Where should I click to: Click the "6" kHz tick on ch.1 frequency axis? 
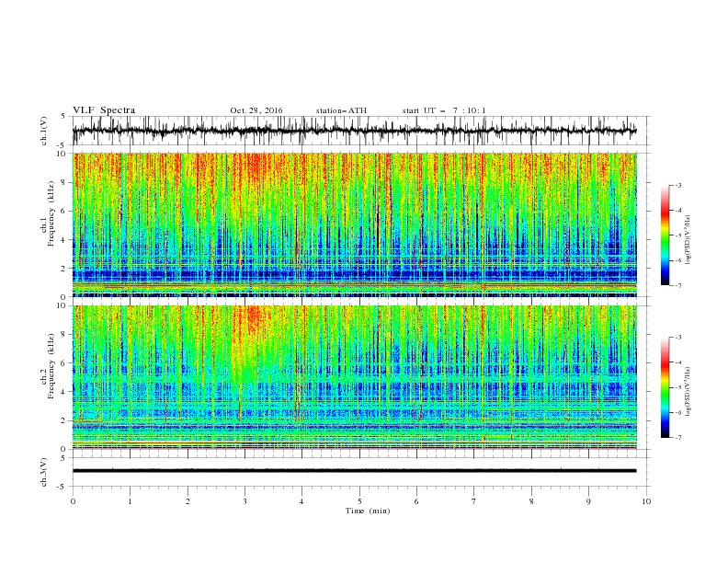(x=64, y=211)
